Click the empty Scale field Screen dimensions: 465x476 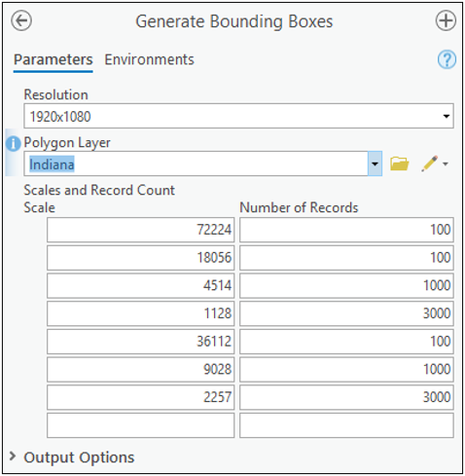click(x=140, y=425)
